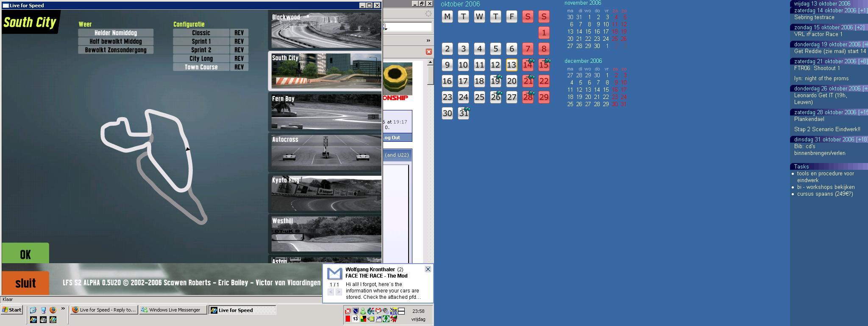Screen dimensions: 868x326
Task: Open the Gmail notifier mail envelope icon
Action: click(334, 274)
